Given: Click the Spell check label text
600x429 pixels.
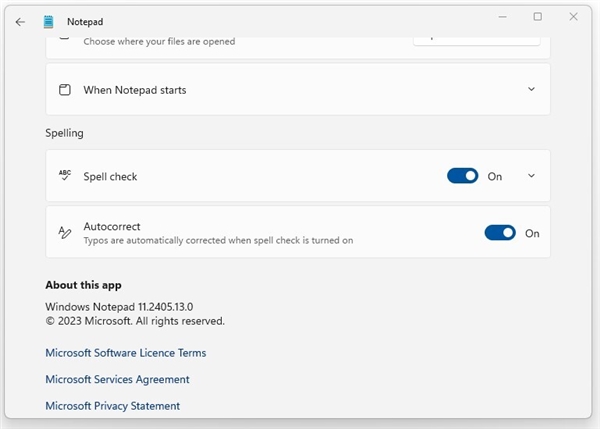Looking at the screenshot, I should coord(110,176).
